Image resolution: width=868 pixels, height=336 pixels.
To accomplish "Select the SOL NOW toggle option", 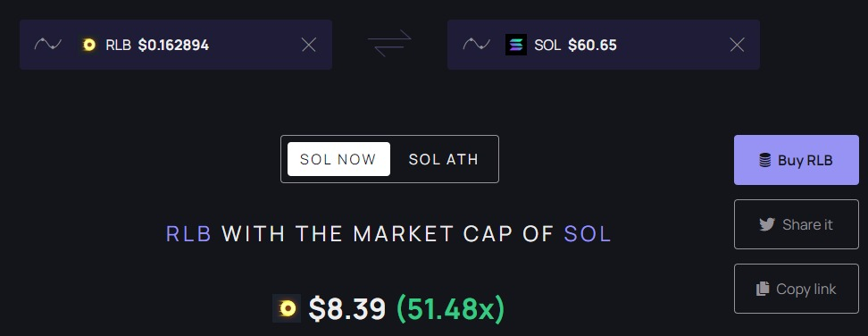I will click(338, 159).
